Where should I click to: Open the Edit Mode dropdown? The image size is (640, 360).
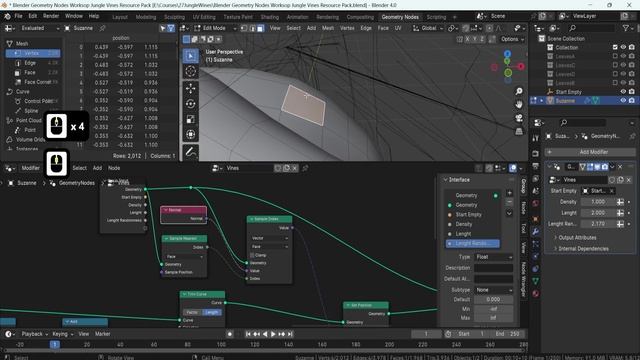[215, 28]
